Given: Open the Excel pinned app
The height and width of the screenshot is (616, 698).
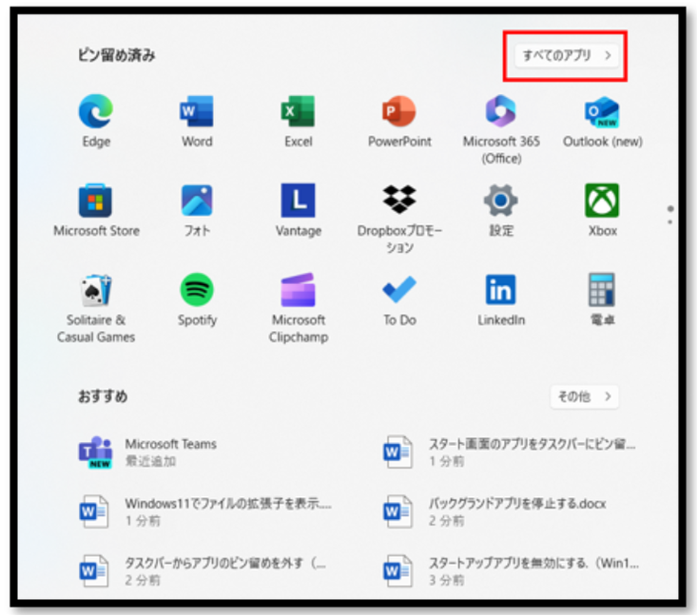Looking at the screenshot, I should pyautogui.click(x=299, y=121).
